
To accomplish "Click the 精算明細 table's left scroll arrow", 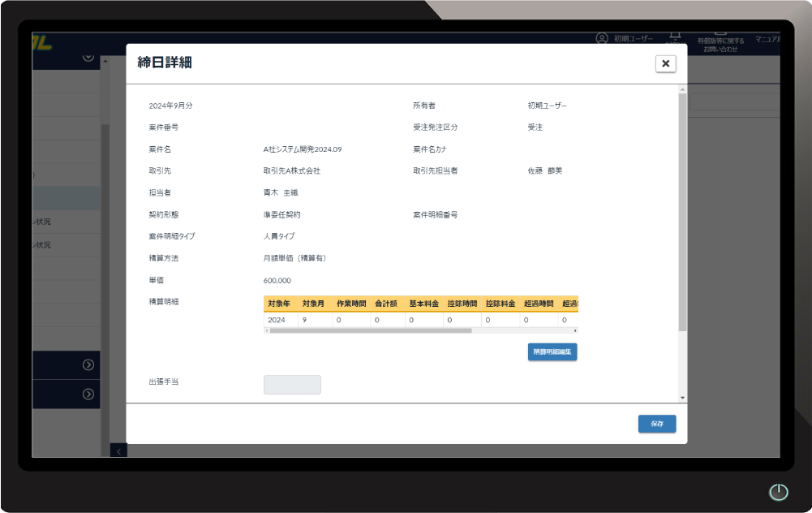I will tap(267, 331).
